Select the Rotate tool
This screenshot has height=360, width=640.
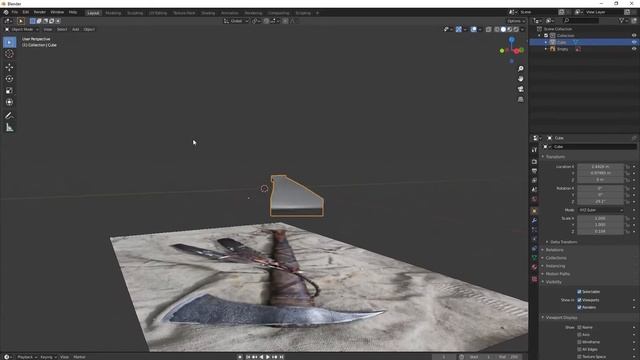coord(9,79)
